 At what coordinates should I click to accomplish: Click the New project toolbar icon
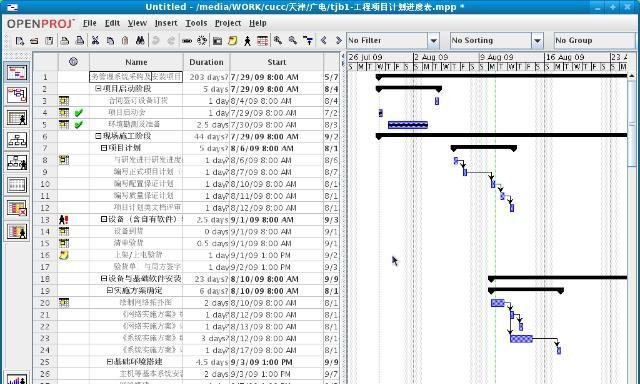click(x=20, y=41)
